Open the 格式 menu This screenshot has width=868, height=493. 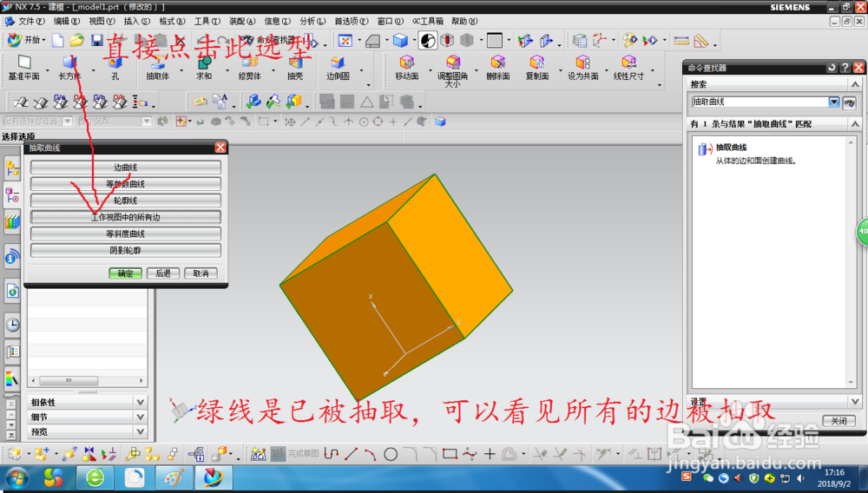[x=172, y=21]
